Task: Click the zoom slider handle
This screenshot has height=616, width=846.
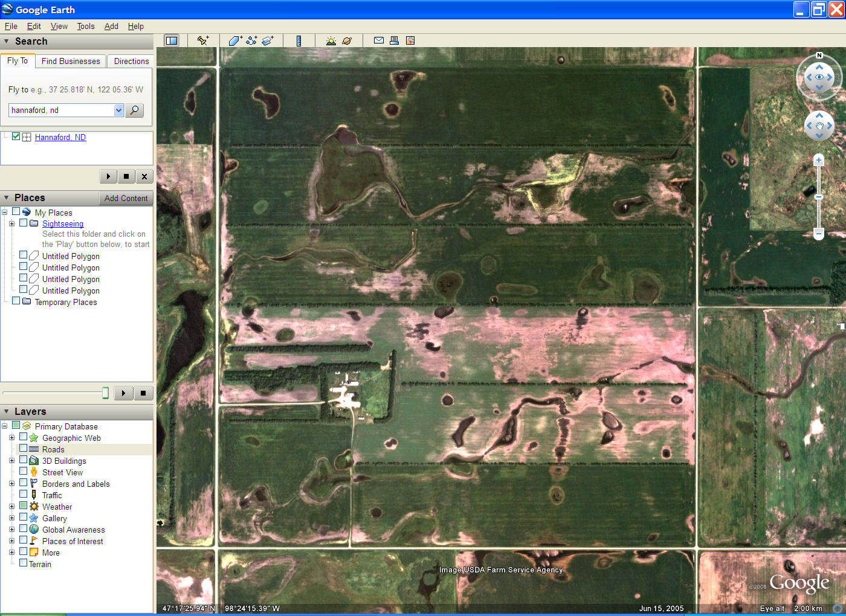Action: click(819, 197)
